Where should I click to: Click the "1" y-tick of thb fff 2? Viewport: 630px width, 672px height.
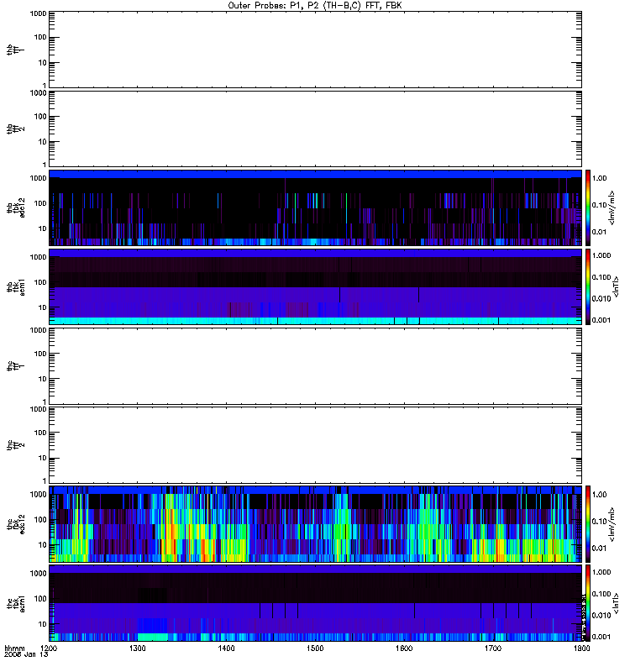(45, 165)
